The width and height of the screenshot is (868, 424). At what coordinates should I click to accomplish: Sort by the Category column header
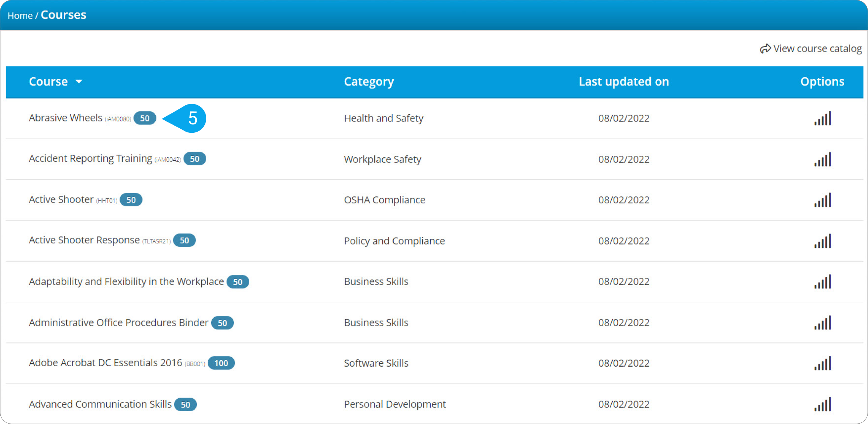[x=368, y=81]
